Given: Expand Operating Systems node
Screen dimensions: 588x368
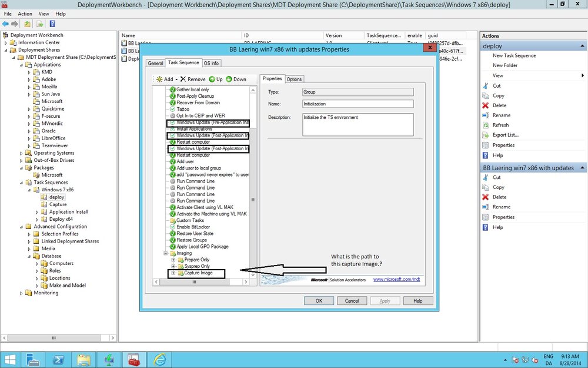Looking at the screenshot, I should pos(21,153).
